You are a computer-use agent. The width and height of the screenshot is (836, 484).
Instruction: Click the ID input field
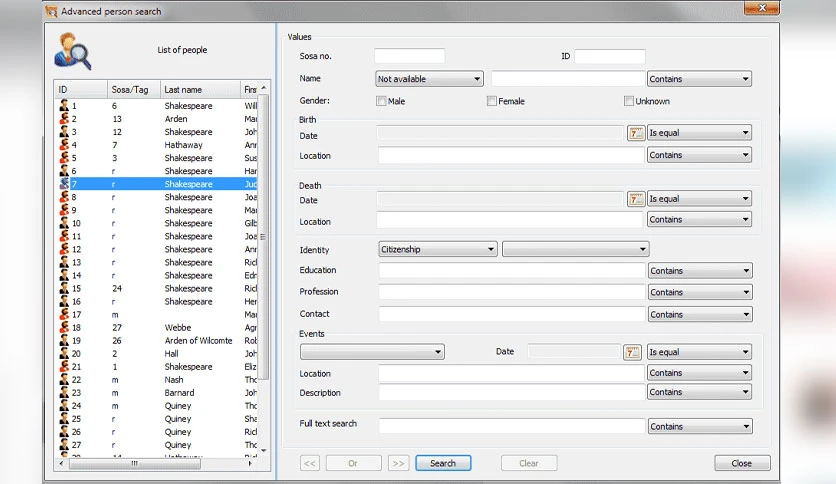pos(610,56)
